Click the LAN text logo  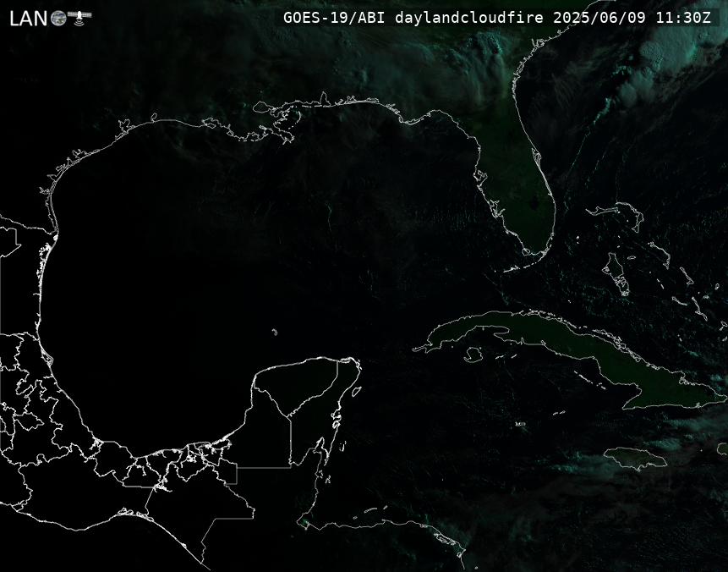(x=28, y=19)
